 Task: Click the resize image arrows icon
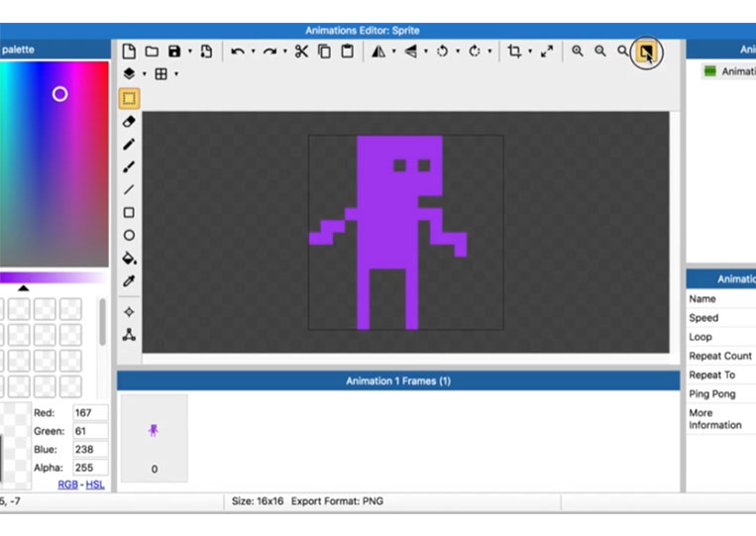click(546, 52)
